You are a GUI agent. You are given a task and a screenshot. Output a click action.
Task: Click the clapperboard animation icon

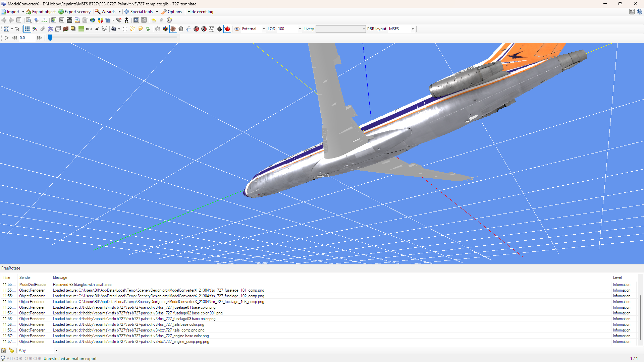click(69, 20)
